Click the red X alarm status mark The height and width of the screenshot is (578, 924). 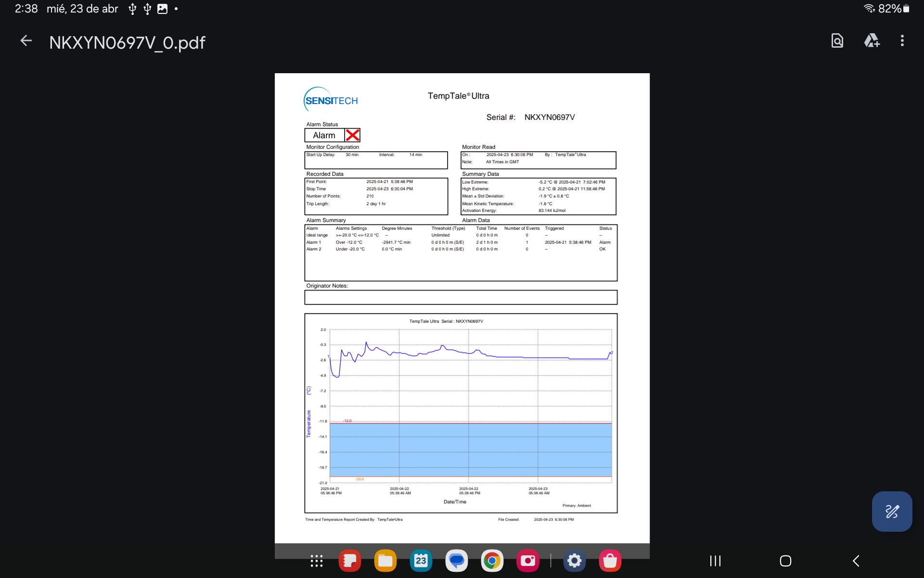tap(352, 135)
